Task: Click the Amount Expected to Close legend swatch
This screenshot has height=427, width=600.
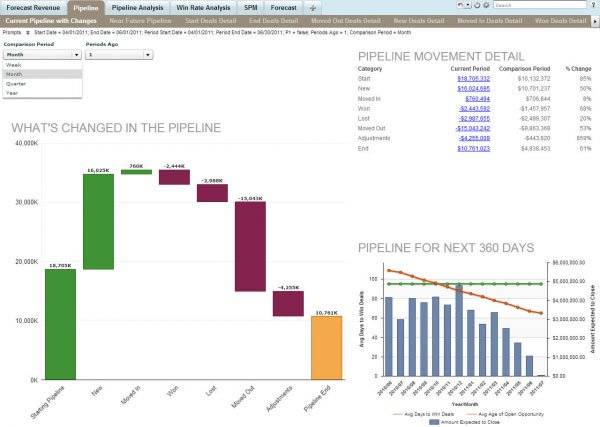Action: click(433, 422)
